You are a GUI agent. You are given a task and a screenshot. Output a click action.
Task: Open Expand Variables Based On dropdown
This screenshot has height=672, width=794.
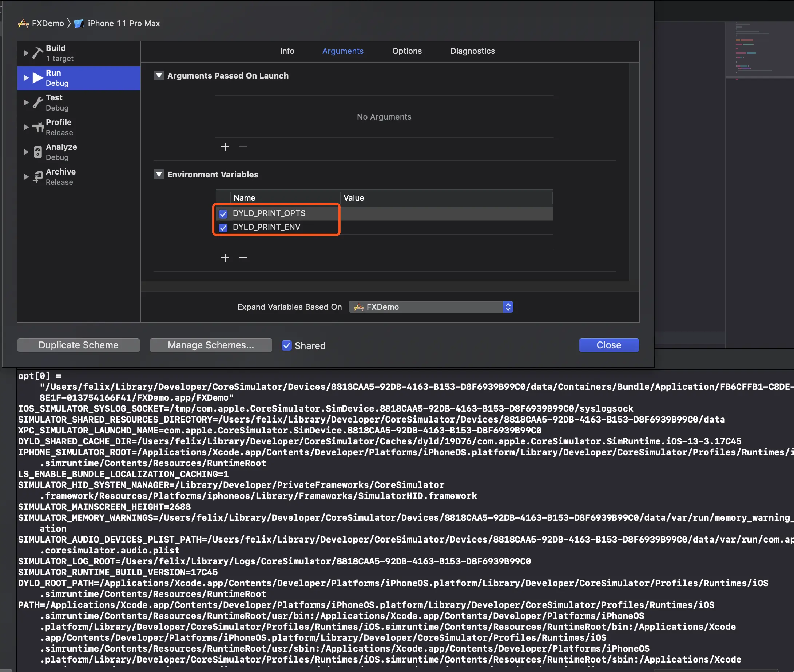coord(430,307)
